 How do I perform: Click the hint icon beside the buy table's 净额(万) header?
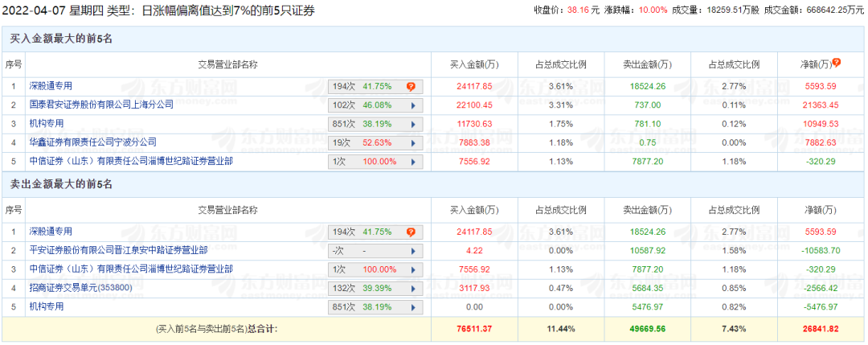(836, 63)
